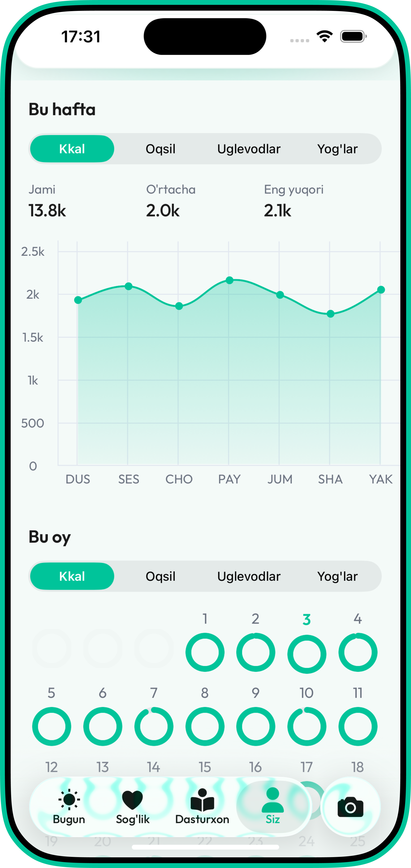Screen dimensions: 411x868
Task: Select Uglevodlar in weekly chart selector
Action: (x=249, y=149)
